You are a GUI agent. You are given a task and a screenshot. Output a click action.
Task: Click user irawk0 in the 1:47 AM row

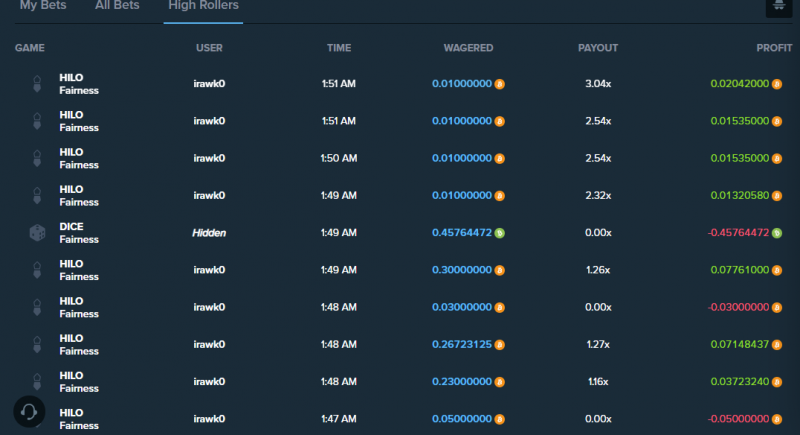coord(209,419)
